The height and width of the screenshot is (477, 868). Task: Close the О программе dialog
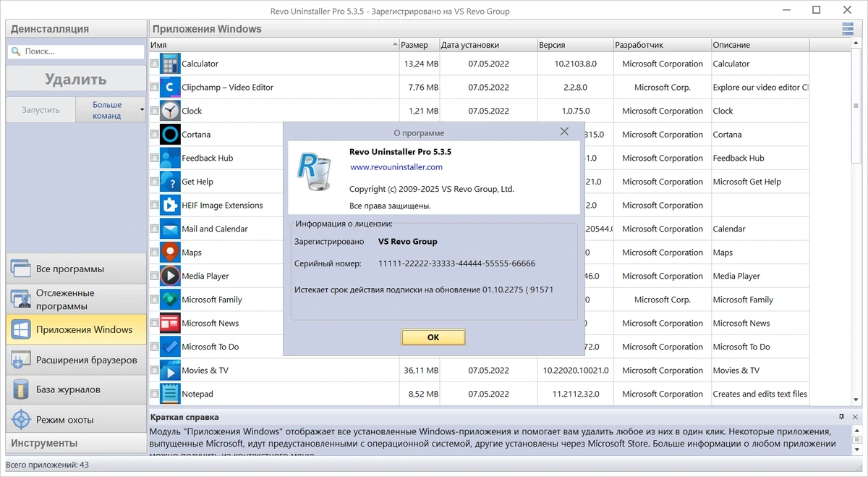pos(564,132)
